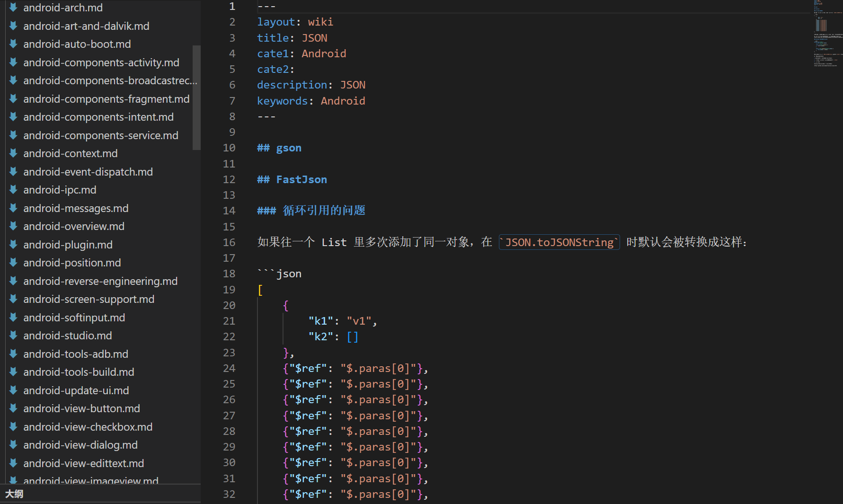Open android-components-broadcastrec... file
This screenshot has height=504, width=843.
tap(110, 80)
